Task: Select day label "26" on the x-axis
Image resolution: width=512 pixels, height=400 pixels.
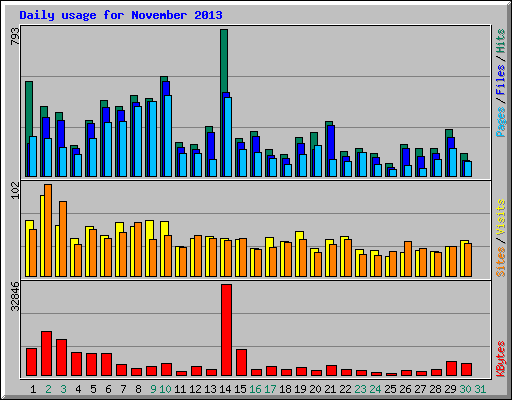Action: pyautogui.click(x=405, y=389)
